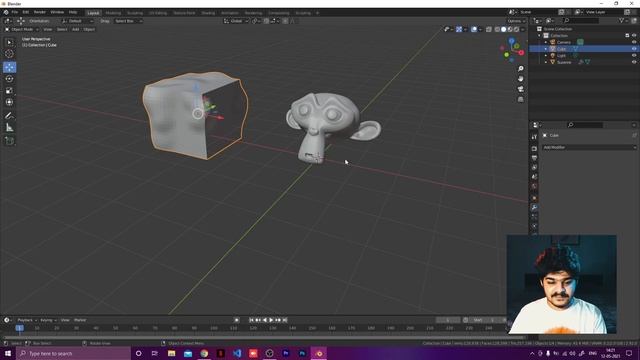The image size is (640, 360).
Task: Toggle X-ray view in viewport header
Action: click(x=489, y=29)
